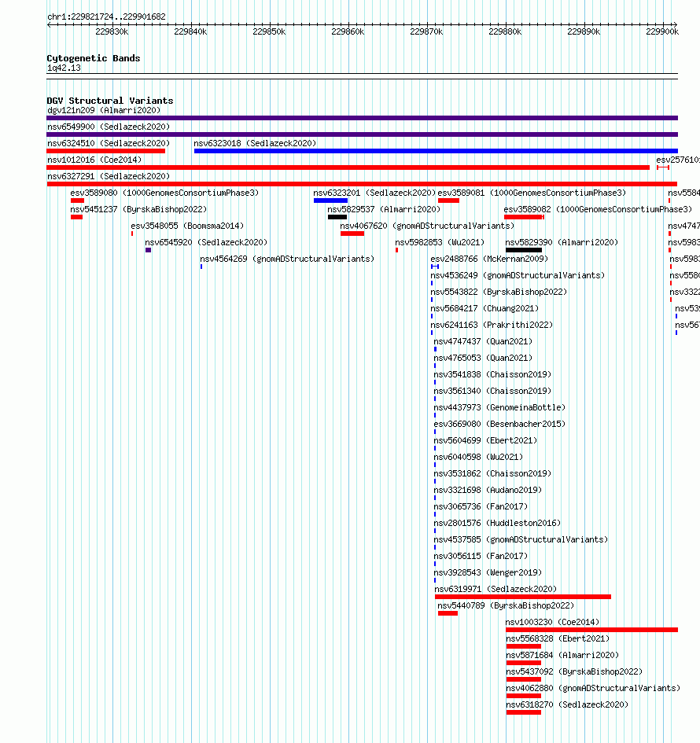Click nsv2801576 (Huddleston2016) label
700x743 pixels.
click(497, 524)
